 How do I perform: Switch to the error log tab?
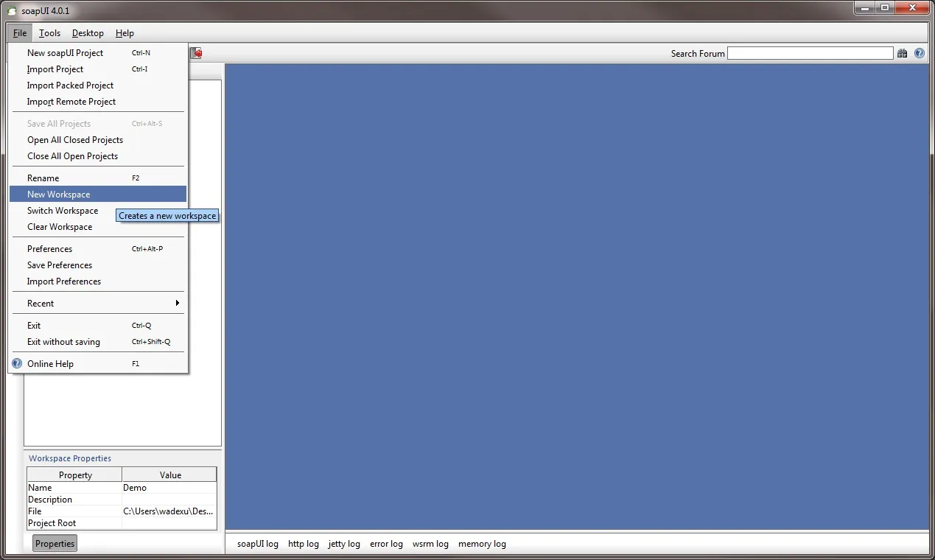(x=386, y=544)
